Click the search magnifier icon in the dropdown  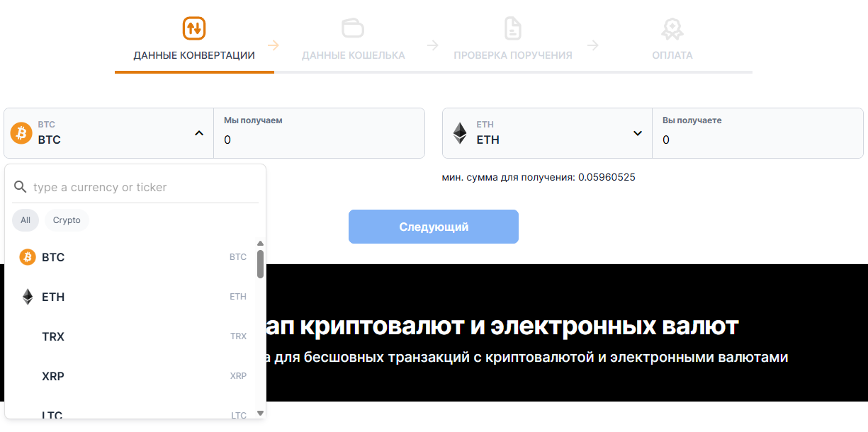(21, 187)
